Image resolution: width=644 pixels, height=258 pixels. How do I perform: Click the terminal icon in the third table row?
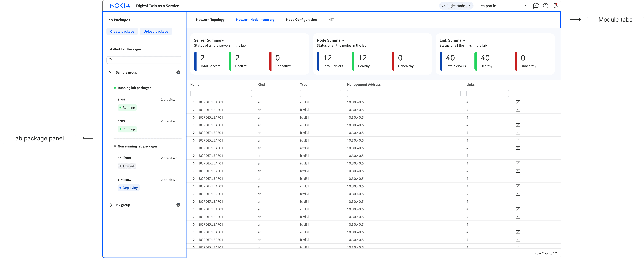coord(518,117)
